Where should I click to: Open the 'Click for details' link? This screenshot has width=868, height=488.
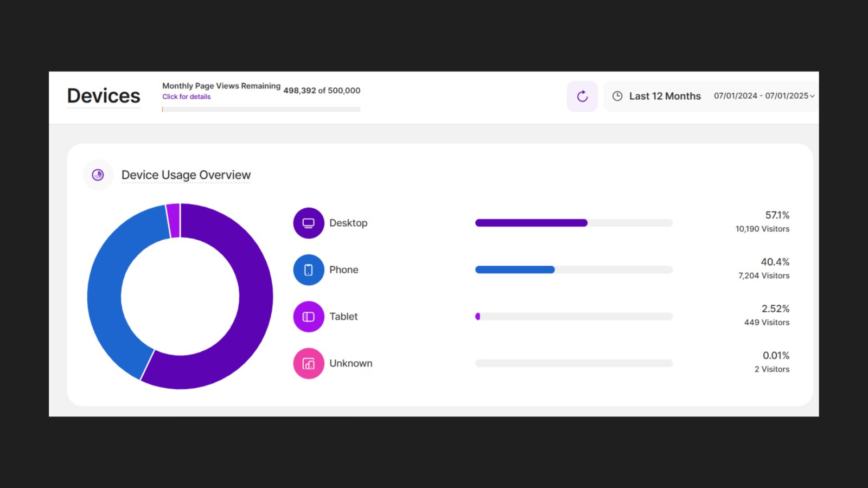[x=186, y=97]
